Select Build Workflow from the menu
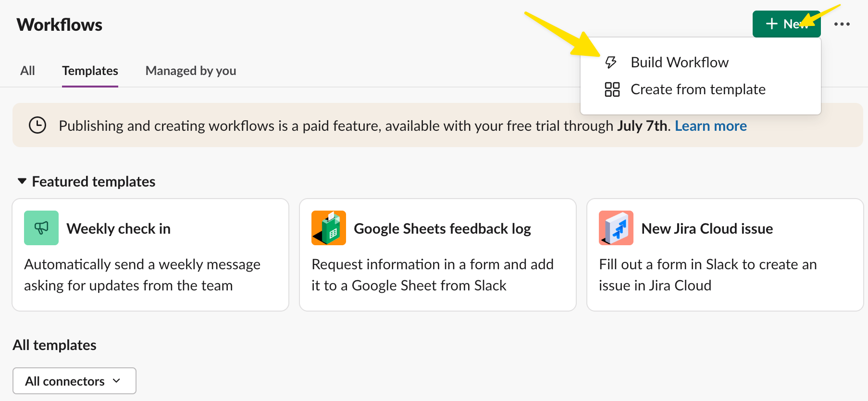This screenshot has width=868, height=401. click(701, 63)
